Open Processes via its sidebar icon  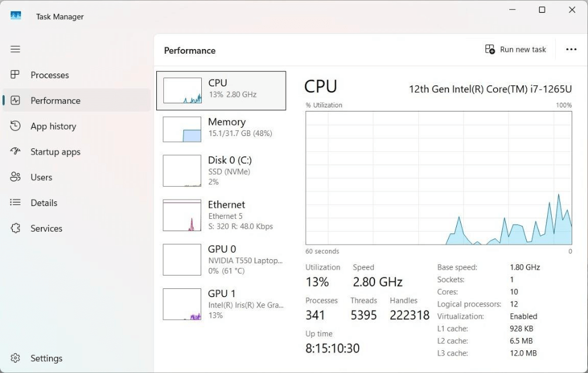coord(16,75)
